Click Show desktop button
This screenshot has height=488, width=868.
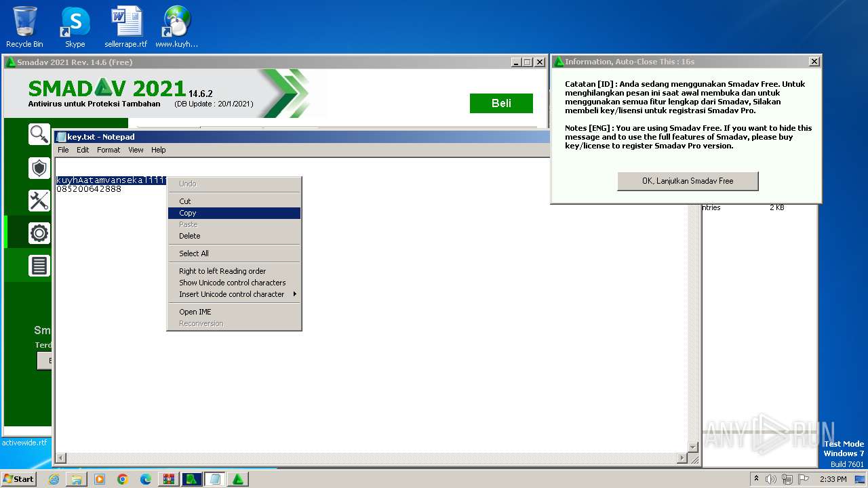pos(860,479)
